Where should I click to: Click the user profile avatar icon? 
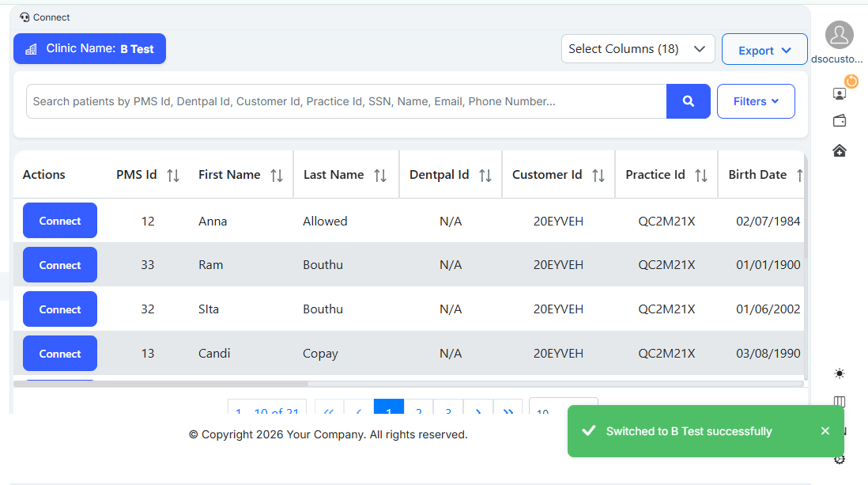coord(839,35)
